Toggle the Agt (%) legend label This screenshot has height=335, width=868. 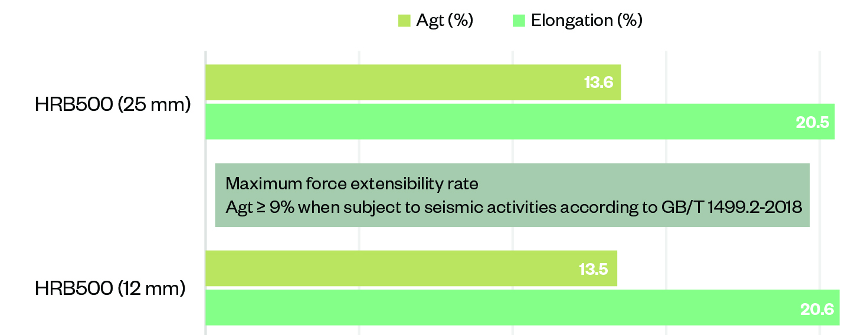coord(444,21)
